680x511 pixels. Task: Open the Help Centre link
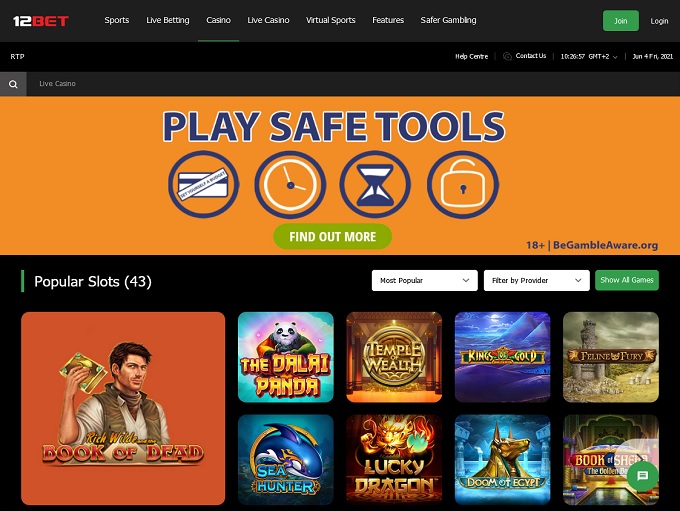click(471, 56)
